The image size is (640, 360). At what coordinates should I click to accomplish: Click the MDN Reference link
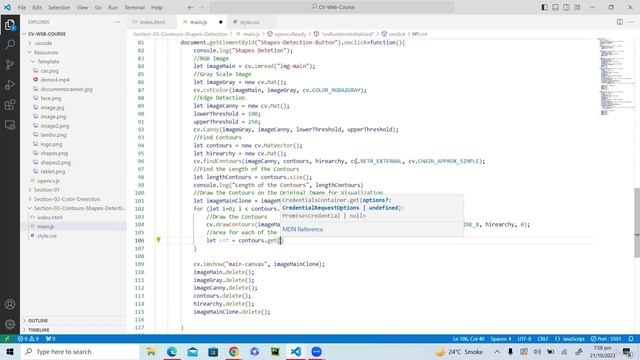[302, 229]
